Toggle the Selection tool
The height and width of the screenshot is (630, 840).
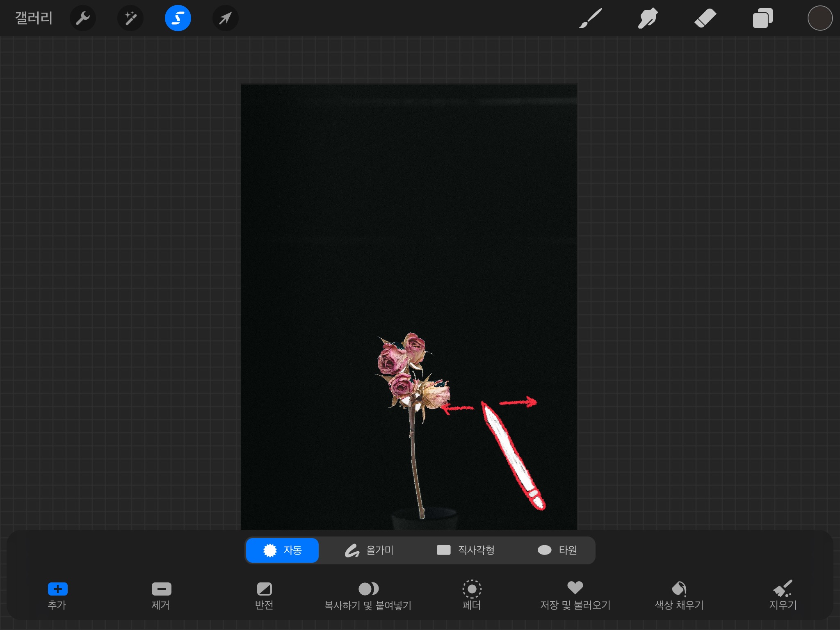[178, 18]
